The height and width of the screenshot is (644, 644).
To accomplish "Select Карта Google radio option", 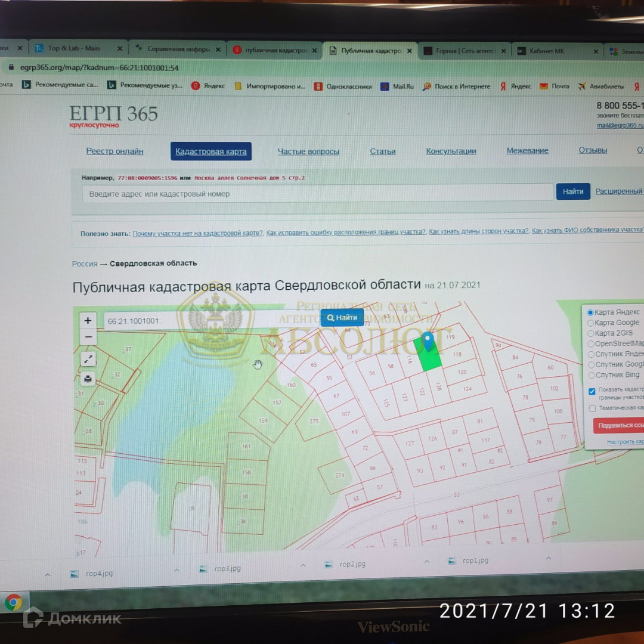I will pos(590,323).
